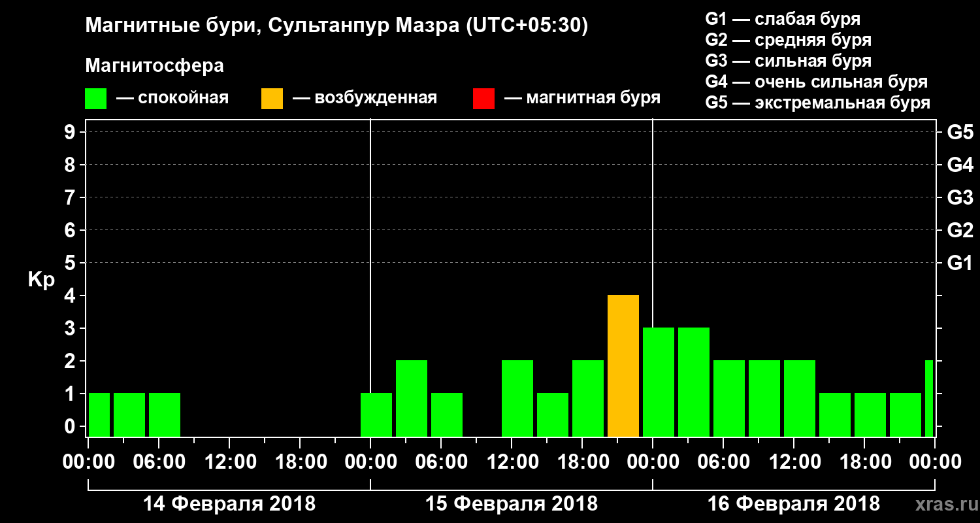Click the '— магнитная буря' legend label

tap(583, 99)
